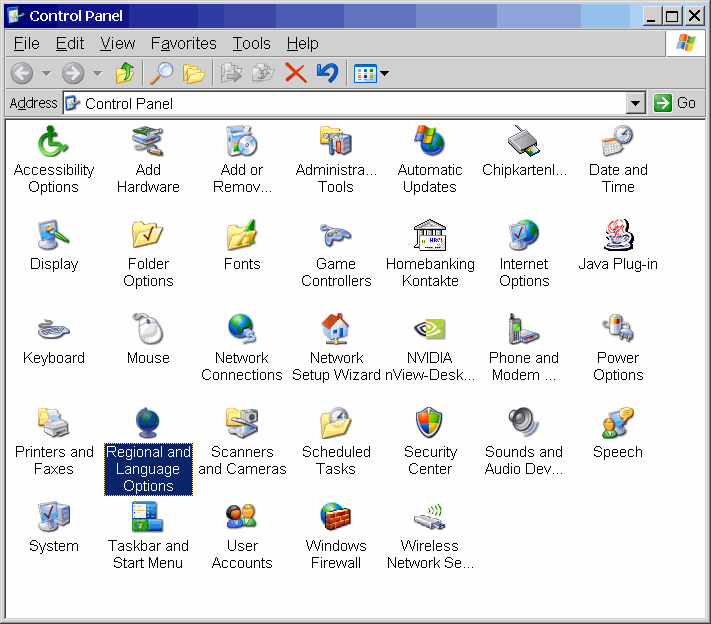Viewport: 711px width, 624px height.
Task: Select the Security Center shield icon
Action: 430,424
